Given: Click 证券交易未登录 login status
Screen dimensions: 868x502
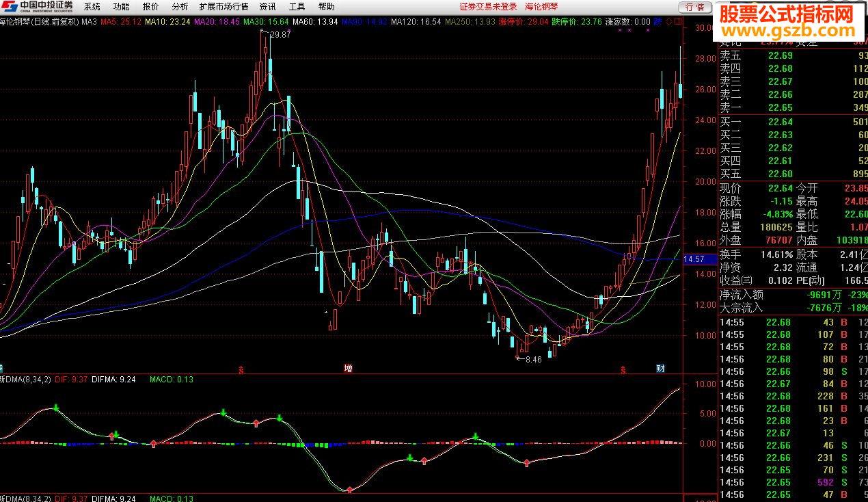Looking at the screenshot, I should [488, 7].
